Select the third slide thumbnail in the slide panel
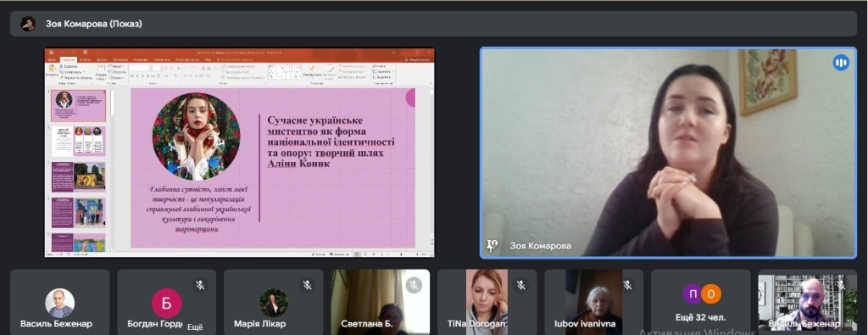 point(79,177)
